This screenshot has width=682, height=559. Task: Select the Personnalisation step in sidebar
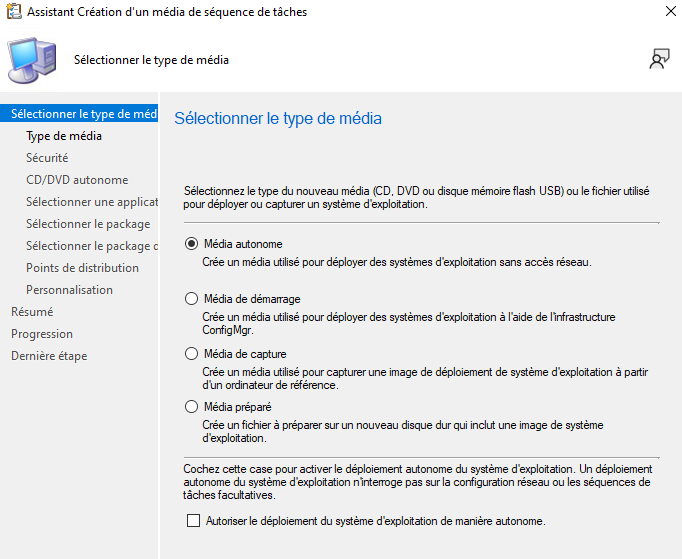click(x=69, y=290)
